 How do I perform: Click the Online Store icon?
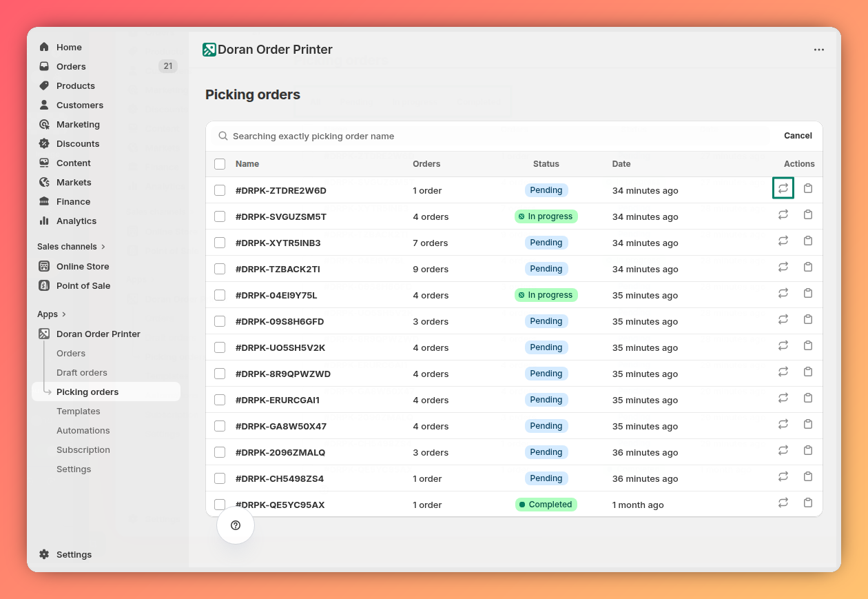(44, 266)
